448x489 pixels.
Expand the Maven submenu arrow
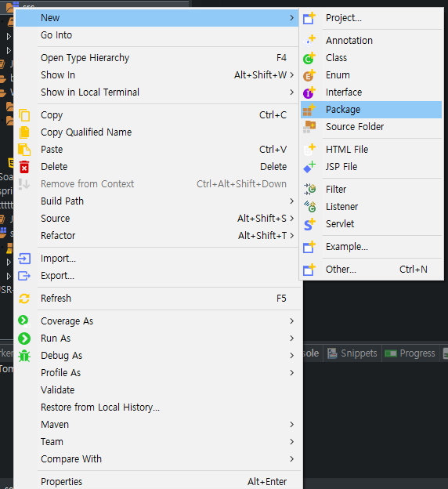click(292, 425)
